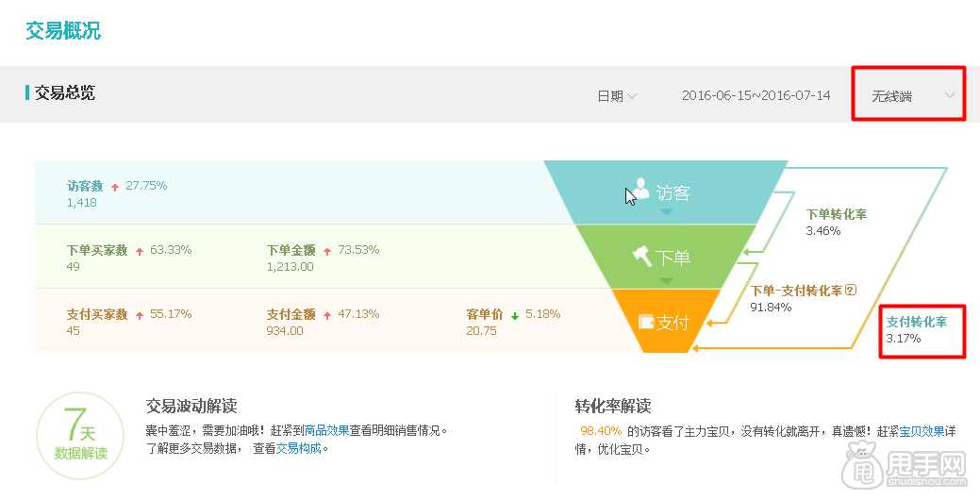Click red up arrow beside 下单金额
980x500 pixels.
pos(327,251)
